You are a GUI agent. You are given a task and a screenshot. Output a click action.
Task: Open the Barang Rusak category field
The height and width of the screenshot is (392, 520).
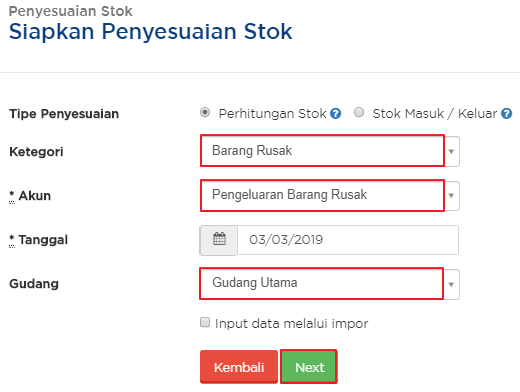point(322,151)
